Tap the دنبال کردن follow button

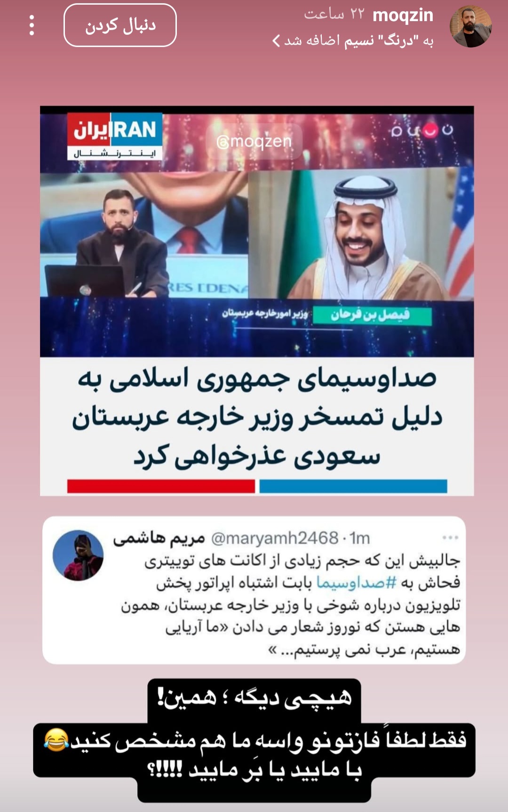pos(120,25)
